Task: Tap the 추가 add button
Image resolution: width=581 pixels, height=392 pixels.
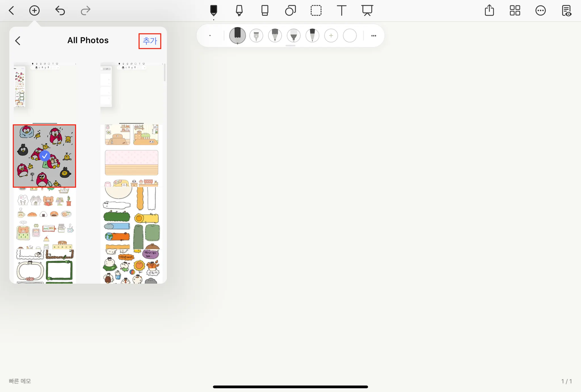Action: [x=150, y=41]
